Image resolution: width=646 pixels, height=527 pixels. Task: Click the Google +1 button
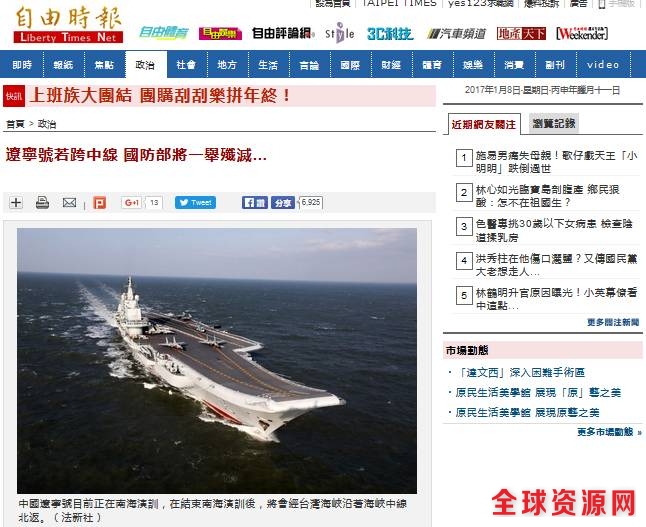tap(131, 202)
